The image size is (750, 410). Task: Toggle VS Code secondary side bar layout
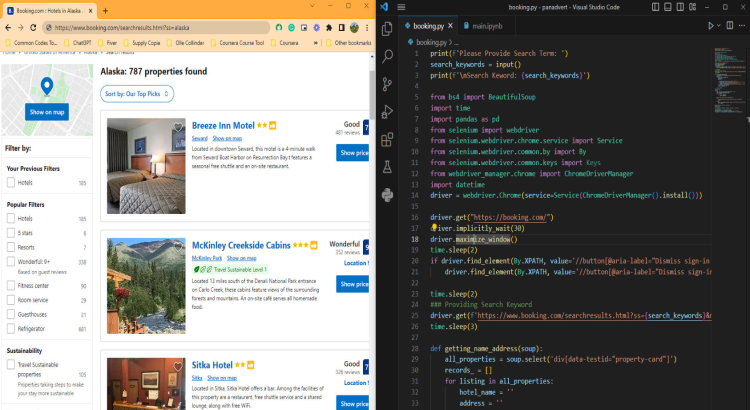(x=680, y=7)
